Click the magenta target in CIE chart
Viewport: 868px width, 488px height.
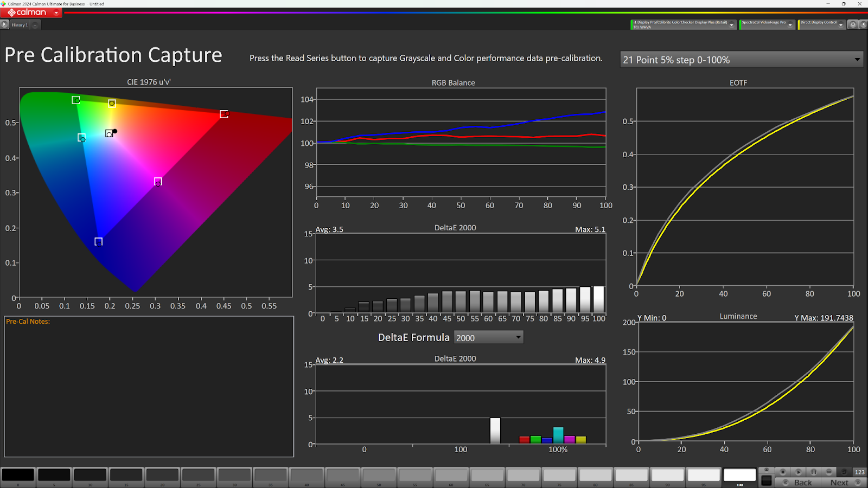[158, 182]
